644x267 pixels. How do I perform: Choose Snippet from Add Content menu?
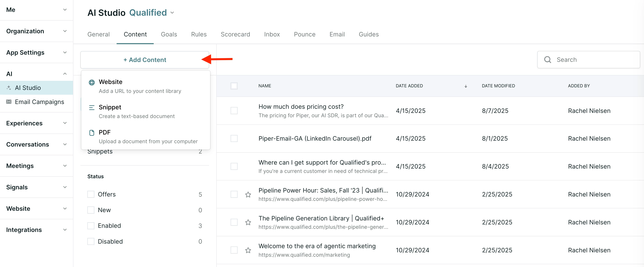[x=145, y=112]
